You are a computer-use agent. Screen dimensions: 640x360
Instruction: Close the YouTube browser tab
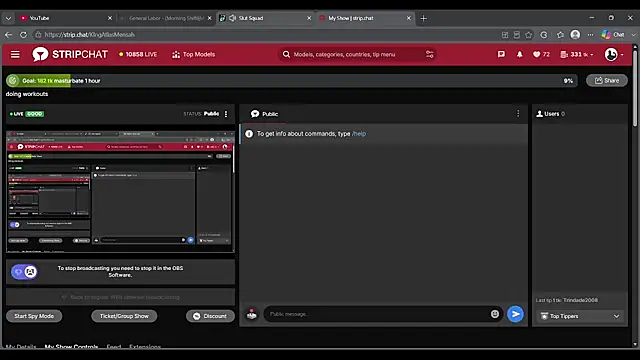click(110, 18)
